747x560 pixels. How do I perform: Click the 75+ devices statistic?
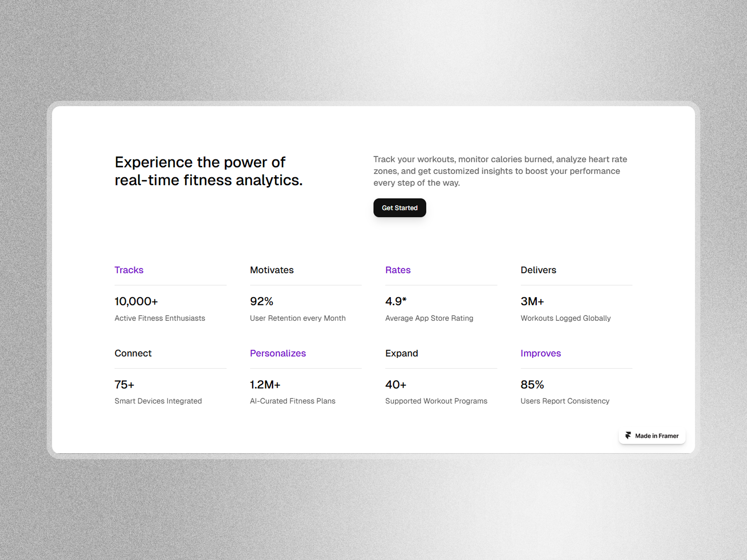(124, 385)
